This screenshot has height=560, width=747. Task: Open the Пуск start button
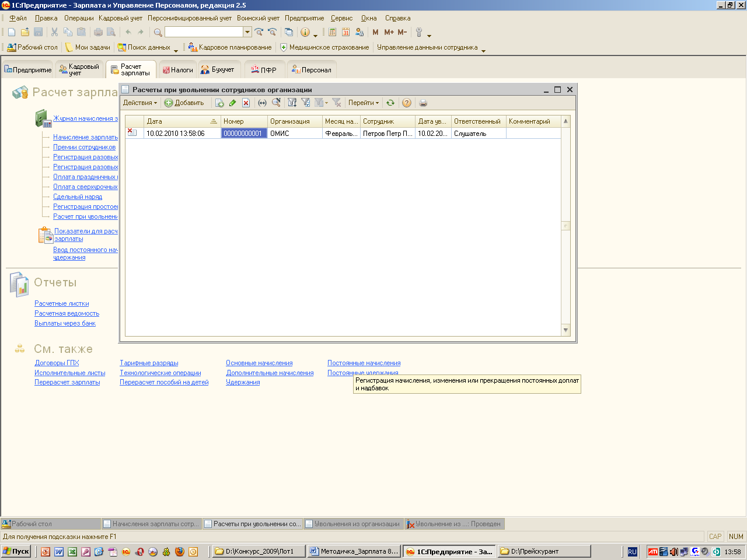click(16, 551)
